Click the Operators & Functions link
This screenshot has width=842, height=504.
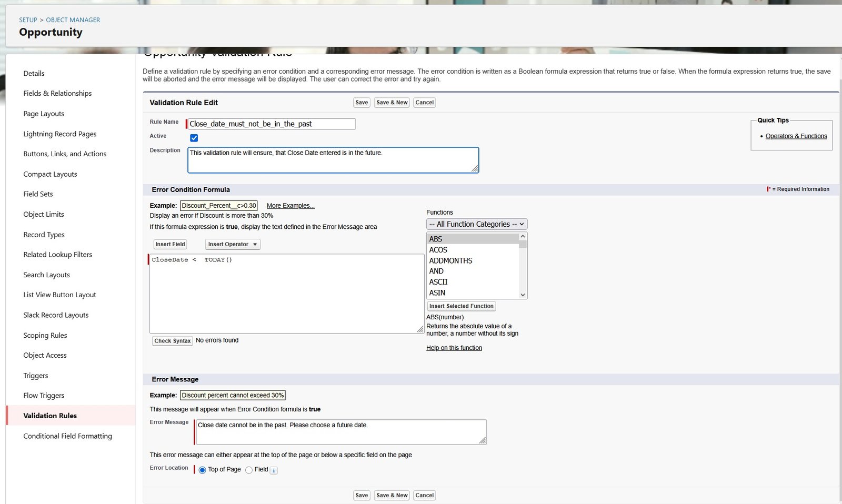[796, 136]
